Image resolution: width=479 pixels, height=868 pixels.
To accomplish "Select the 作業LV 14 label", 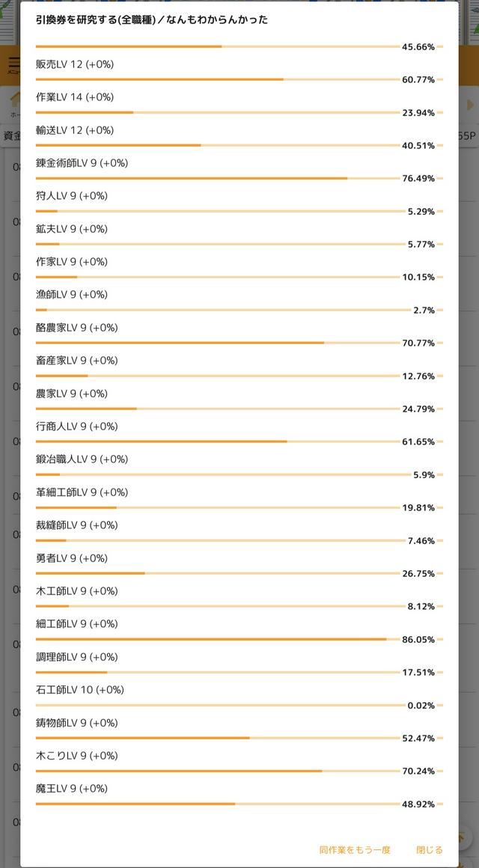I will tap(75, 97).
